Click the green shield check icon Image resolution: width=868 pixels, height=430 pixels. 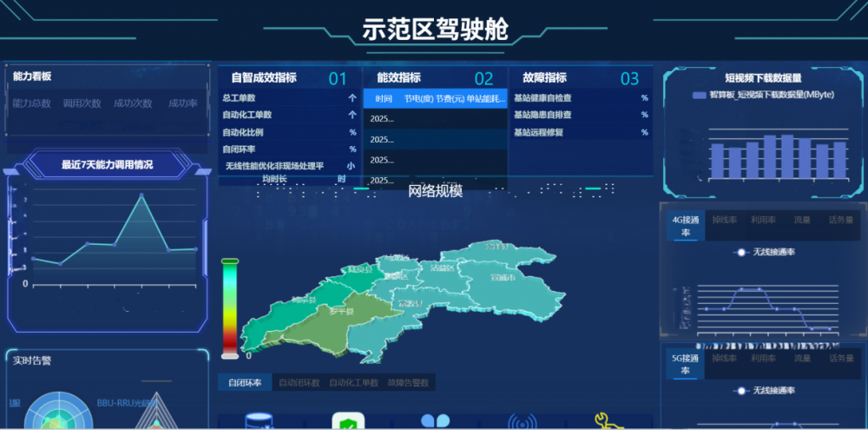(x=348, y=422)
